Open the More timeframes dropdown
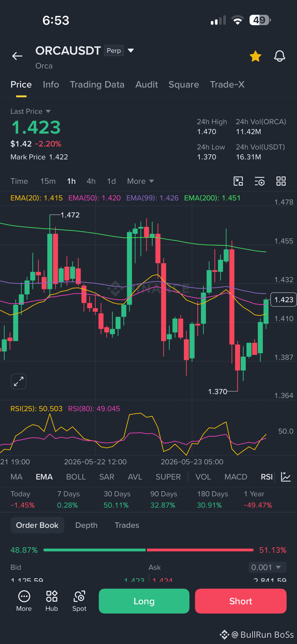Image resolution: width=297 pixels, height=644 pixels. coord(140,181)
